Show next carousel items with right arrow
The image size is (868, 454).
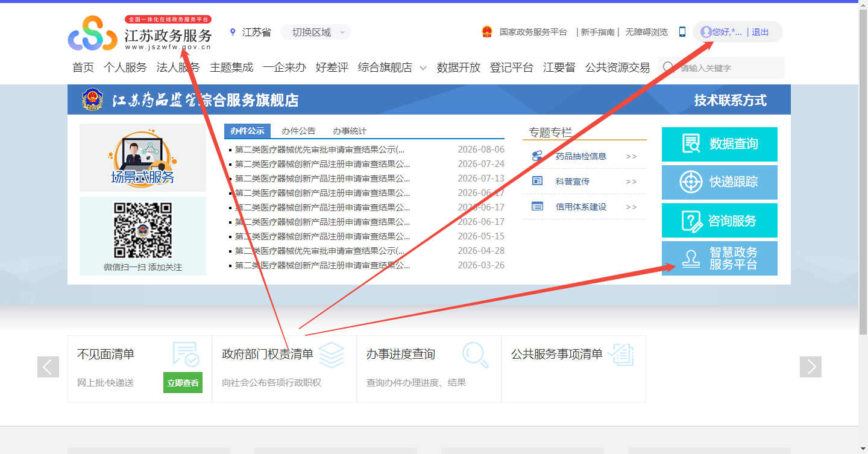coord(811,367)
